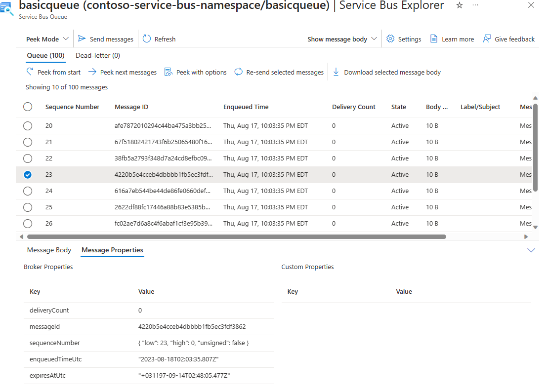Screen dimensions: 548x392
Task: Click message ID afe7872010294c44ba475a3bb25...
Action: pos(163,126)
